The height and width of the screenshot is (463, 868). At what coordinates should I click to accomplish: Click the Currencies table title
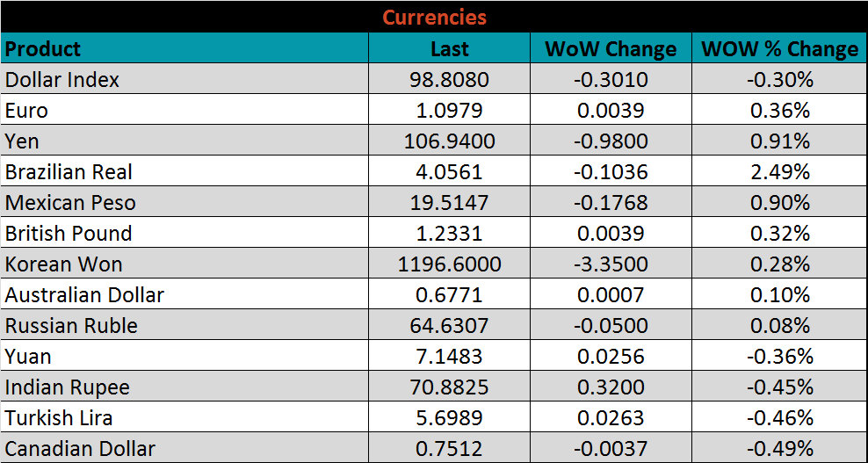pyautogui.click(x=434, y=18)
